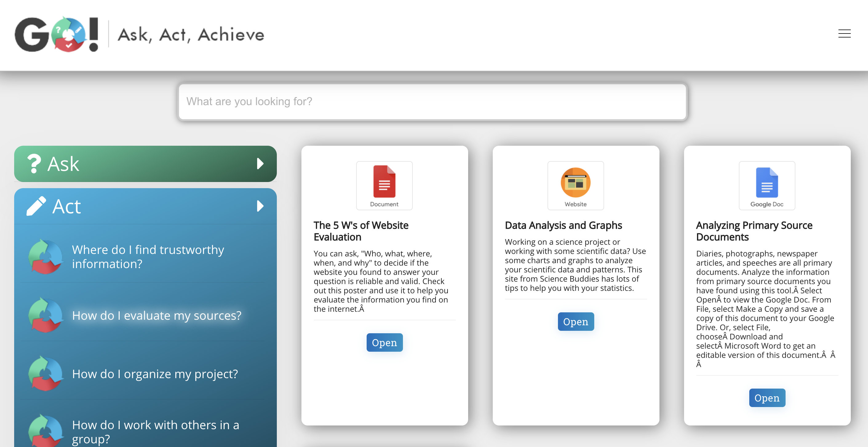Click the GO! logo
The width and height of the screenshot is (868, 447).
57,34
